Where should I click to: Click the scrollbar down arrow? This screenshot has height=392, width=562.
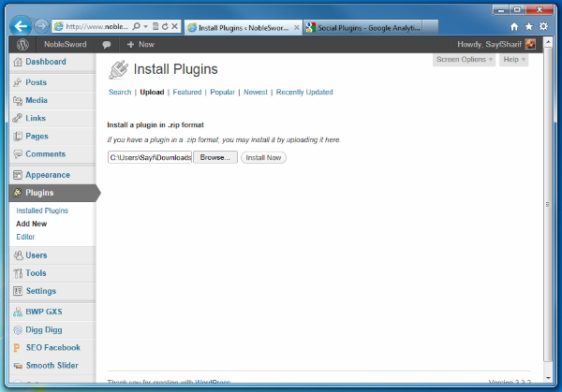pyautogui.click(x=548, y=378)
